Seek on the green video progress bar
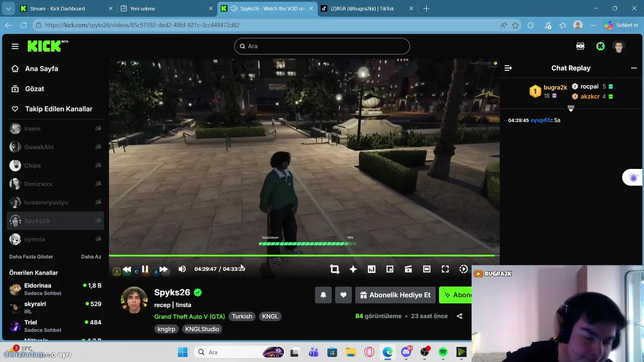The width and height of the screenshot is (644, 362). (x=304, y=256)
